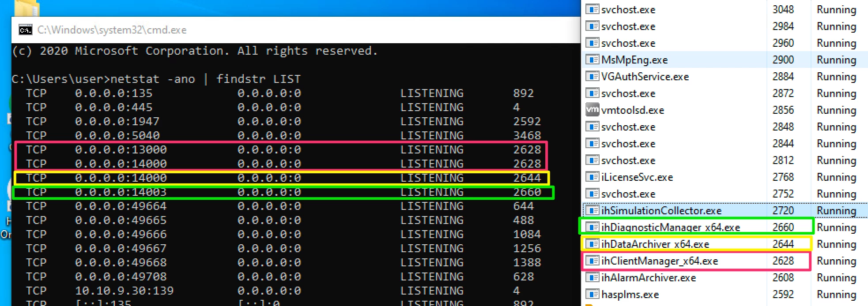868x306 pixels.
Task: Click PID 2900 in the MsMpEng.exe row
Action: pos(783,60)
